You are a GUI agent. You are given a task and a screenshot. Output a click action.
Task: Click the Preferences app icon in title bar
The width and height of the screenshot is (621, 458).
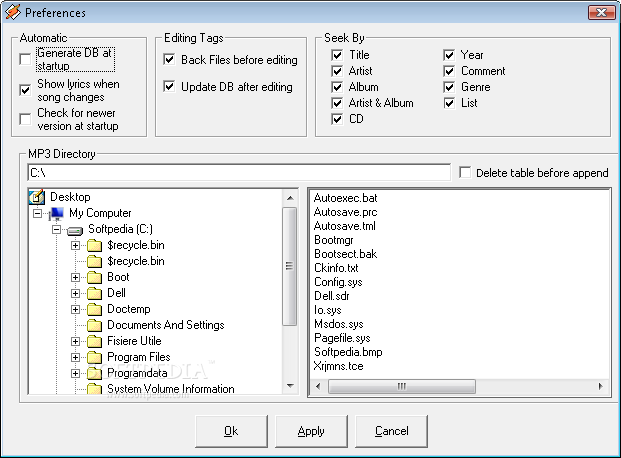click(x=12, y=12)
